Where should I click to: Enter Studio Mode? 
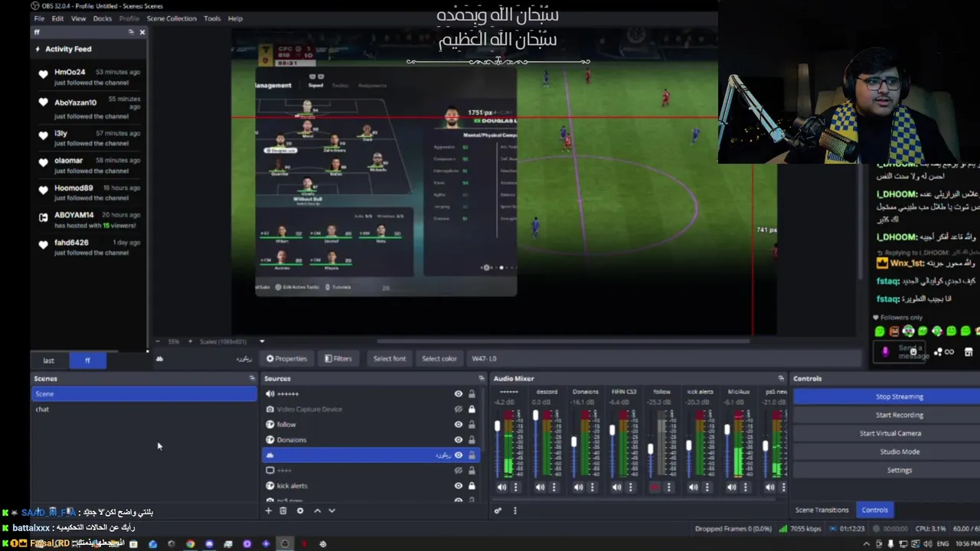[x=899, y=452]
